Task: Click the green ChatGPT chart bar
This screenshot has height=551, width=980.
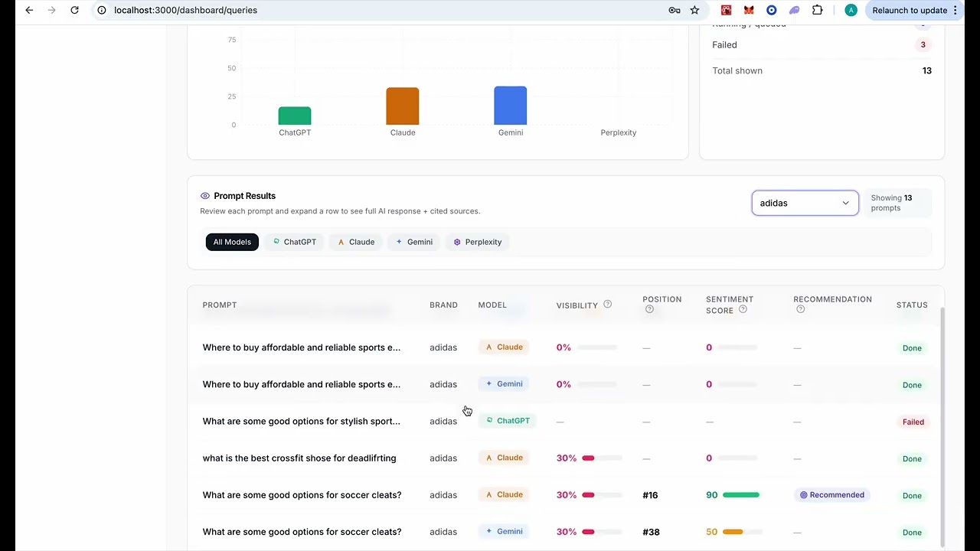Action: (295, 116)
